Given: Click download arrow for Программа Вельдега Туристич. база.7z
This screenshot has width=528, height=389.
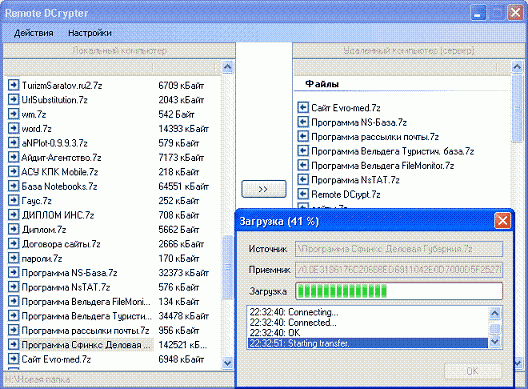Looking at the screenshot, I should click(x=303, y=151).
